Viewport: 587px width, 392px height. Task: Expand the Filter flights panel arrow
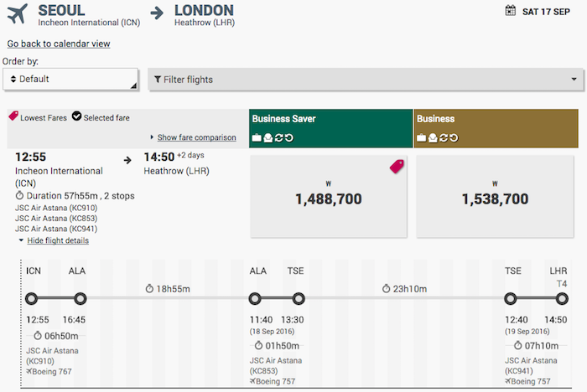574,79
